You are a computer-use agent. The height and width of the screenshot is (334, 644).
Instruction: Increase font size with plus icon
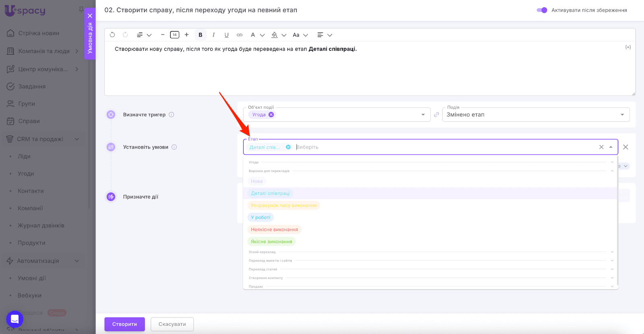[187, 35]
